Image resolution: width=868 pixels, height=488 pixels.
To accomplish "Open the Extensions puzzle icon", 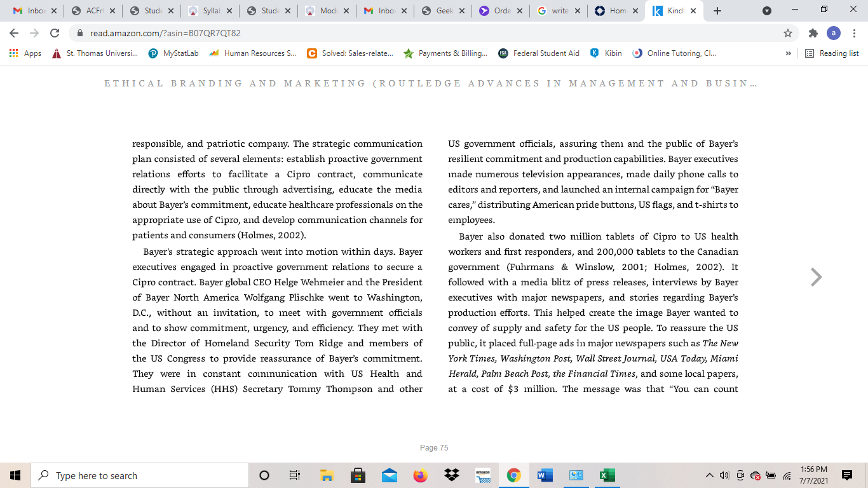I will [x=813, y=33].
